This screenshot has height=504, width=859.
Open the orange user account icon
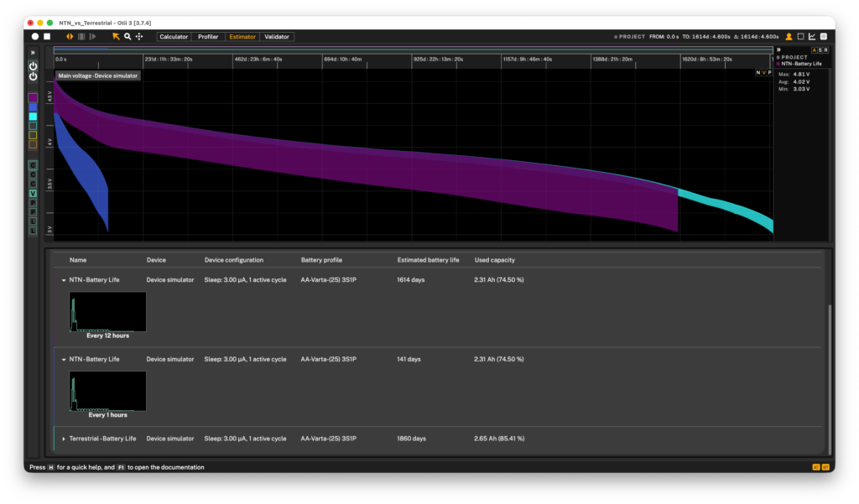(x=789, y=37)
